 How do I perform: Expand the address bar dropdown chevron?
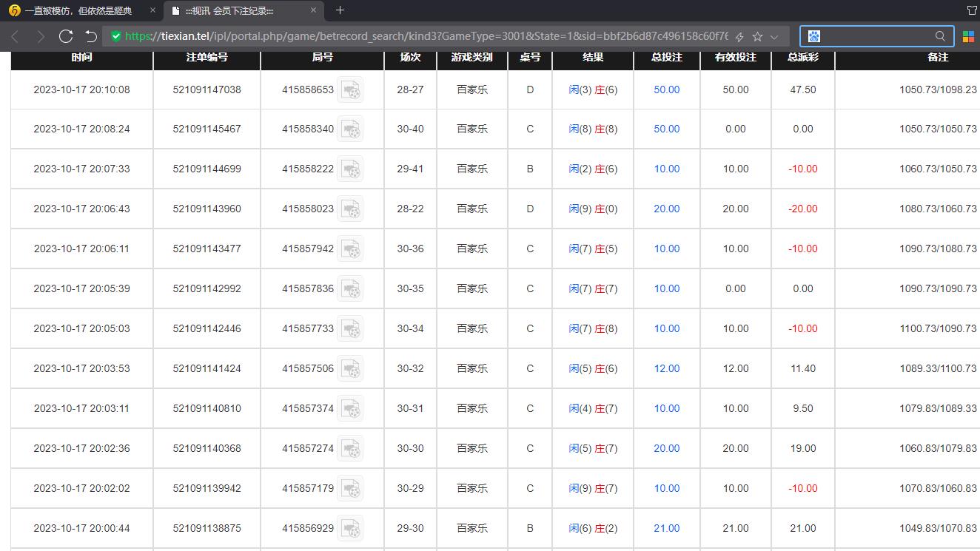click(774, 36)
